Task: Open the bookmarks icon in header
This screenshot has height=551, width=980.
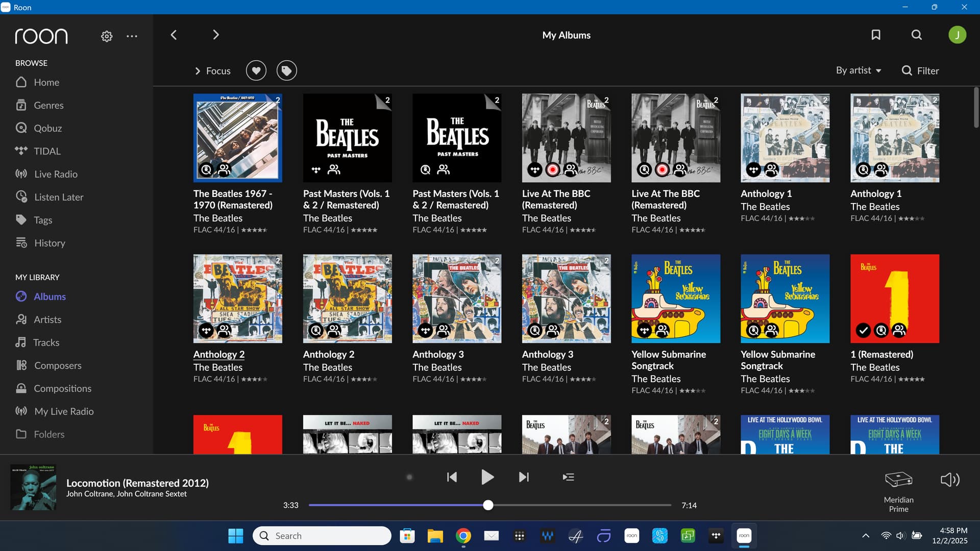Action: pyautogui.click(x=876, y=35)
